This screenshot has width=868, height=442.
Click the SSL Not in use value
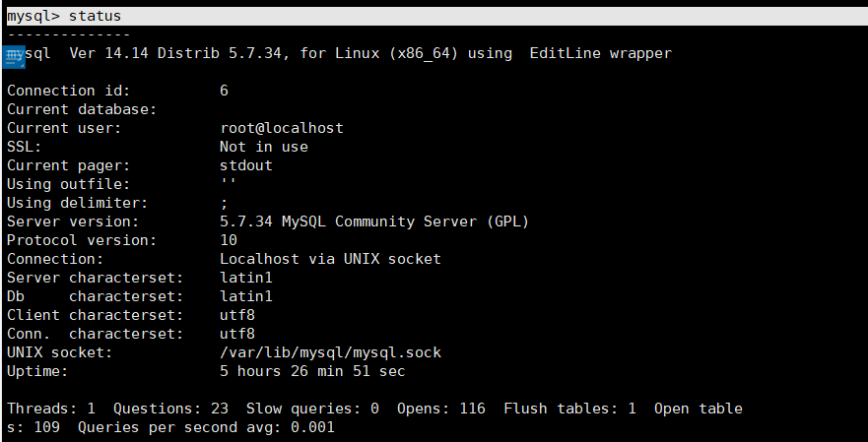pyautogui.click(x=263, y=147)
